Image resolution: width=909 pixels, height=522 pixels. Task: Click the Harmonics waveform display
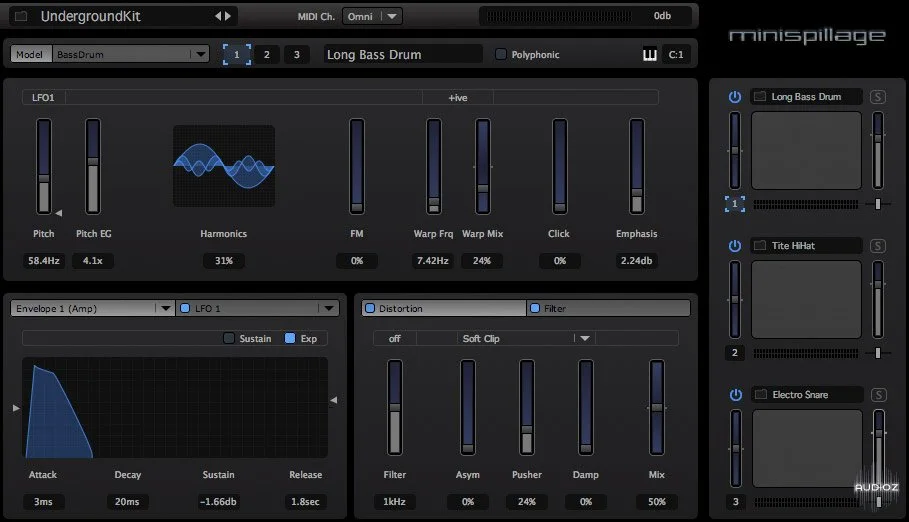pos(224,166)
